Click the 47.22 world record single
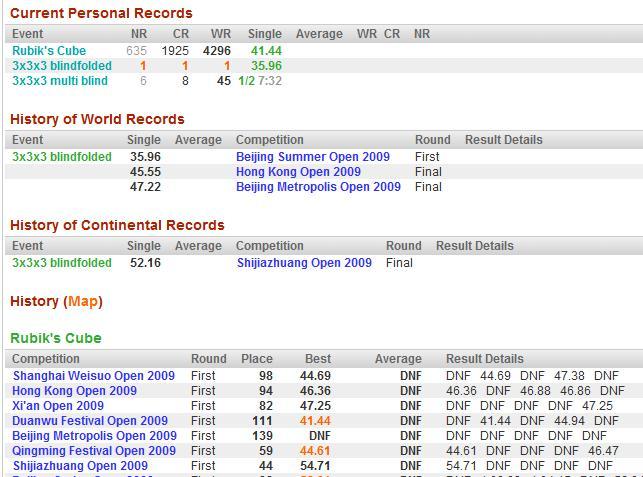The width and height of the screenshot is (643, 477). coord(145,187)
